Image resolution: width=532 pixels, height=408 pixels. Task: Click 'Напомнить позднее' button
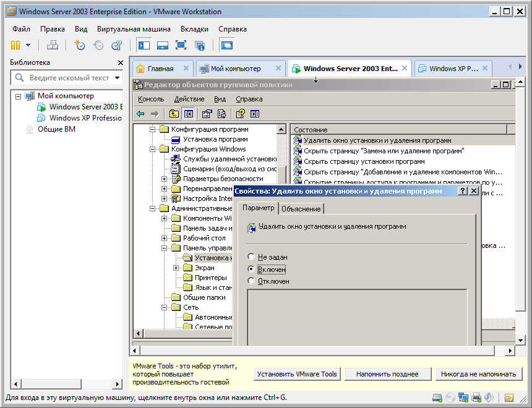pos(387,374)
